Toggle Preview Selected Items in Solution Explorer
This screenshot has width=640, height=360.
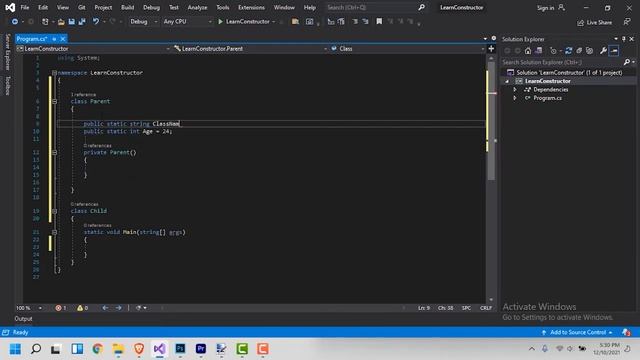(x=614, y=51)
